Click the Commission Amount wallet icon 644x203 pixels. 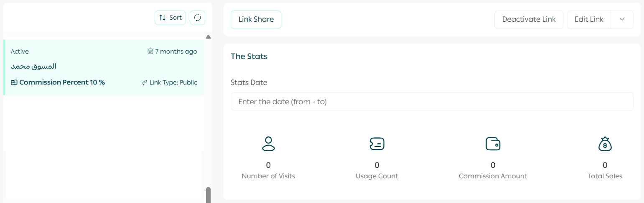pos(493,144)
